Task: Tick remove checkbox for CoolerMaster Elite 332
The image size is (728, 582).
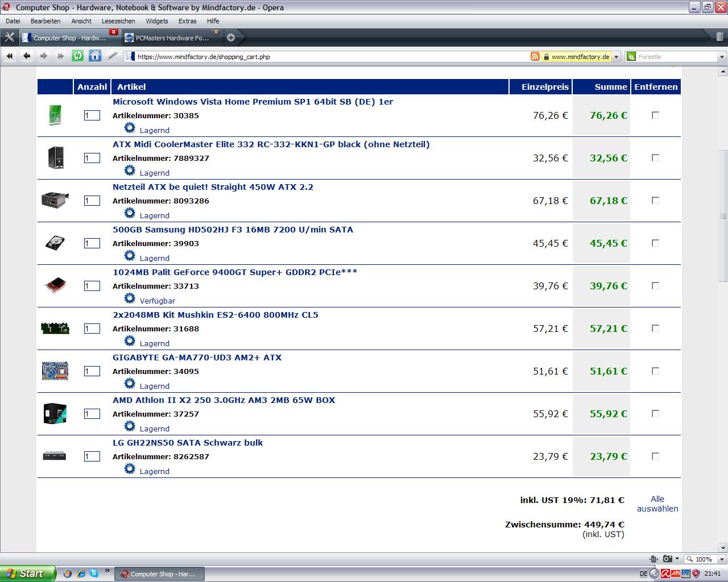Action: pos(655,157)
